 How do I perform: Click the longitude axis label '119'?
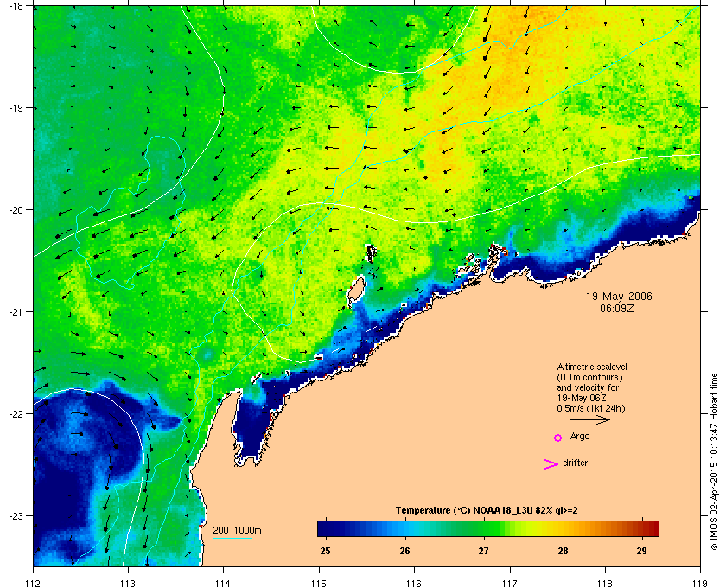pyautogui.click(x=700, y=583)
